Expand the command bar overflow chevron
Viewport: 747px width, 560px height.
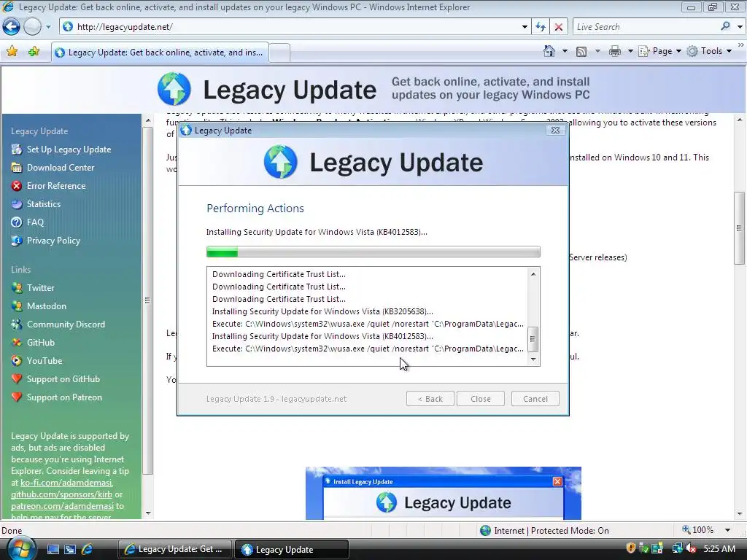[x=741, y=44]
